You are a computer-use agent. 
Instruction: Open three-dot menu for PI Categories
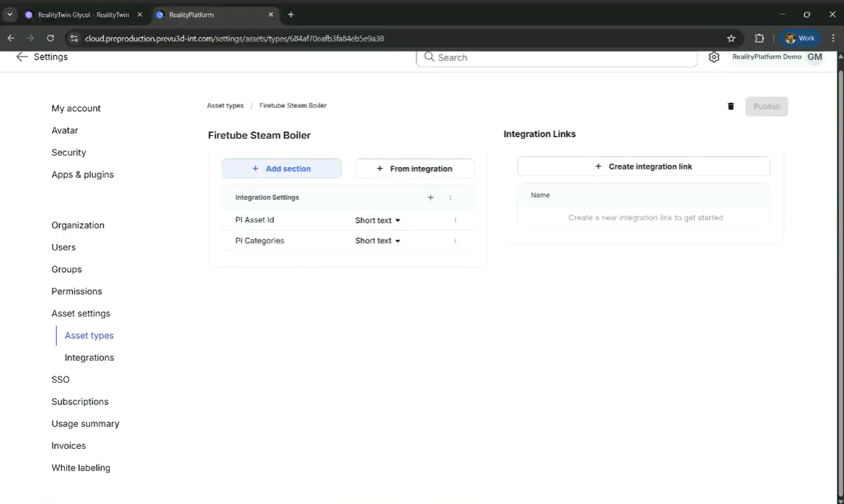[455, 241]
